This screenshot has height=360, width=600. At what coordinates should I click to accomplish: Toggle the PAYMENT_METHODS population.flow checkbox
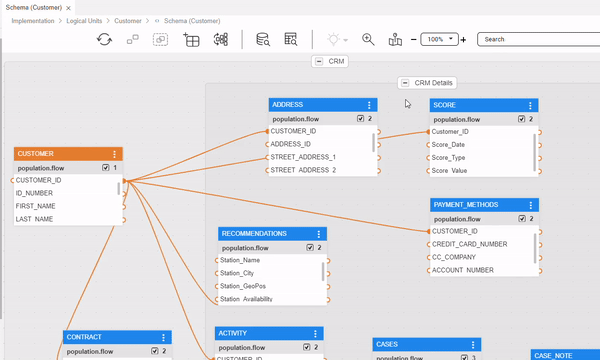tap(522, 218)
